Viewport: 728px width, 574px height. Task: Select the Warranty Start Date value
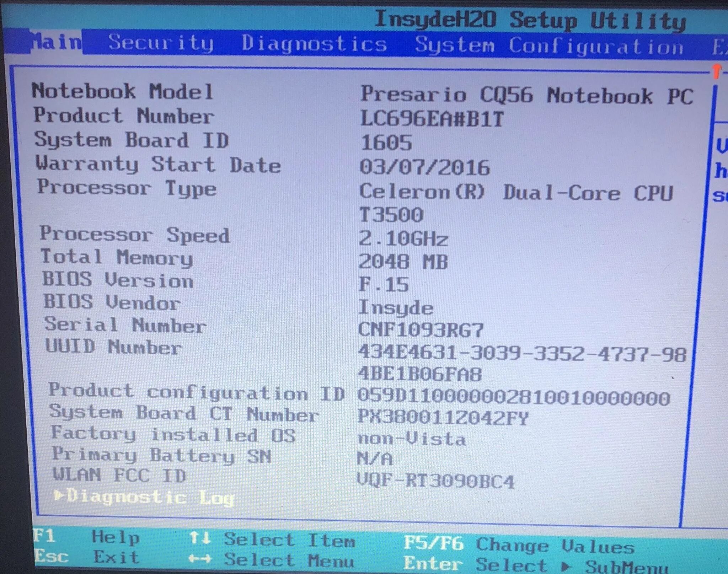pyautogui.click(x=425, y=167)
